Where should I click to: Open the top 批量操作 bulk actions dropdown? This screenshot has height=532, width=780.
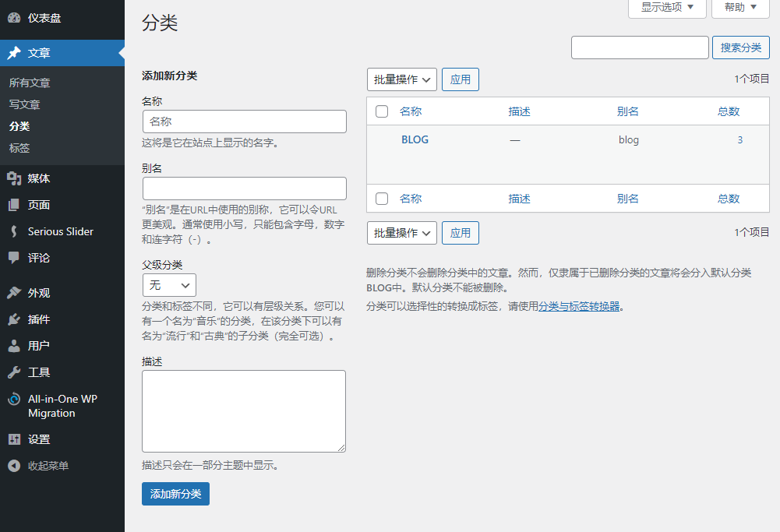click(401, 79)
